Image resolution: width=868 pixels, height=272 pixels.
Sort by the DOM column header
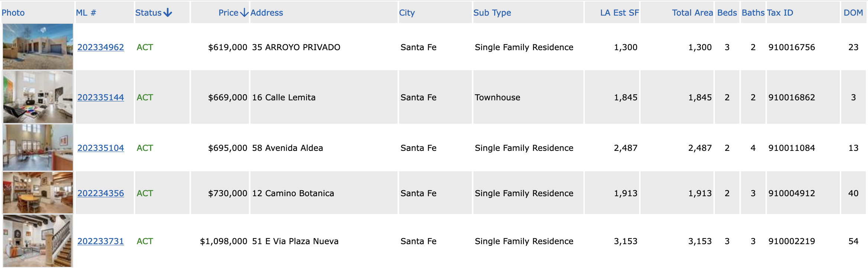tap(853, 13)
